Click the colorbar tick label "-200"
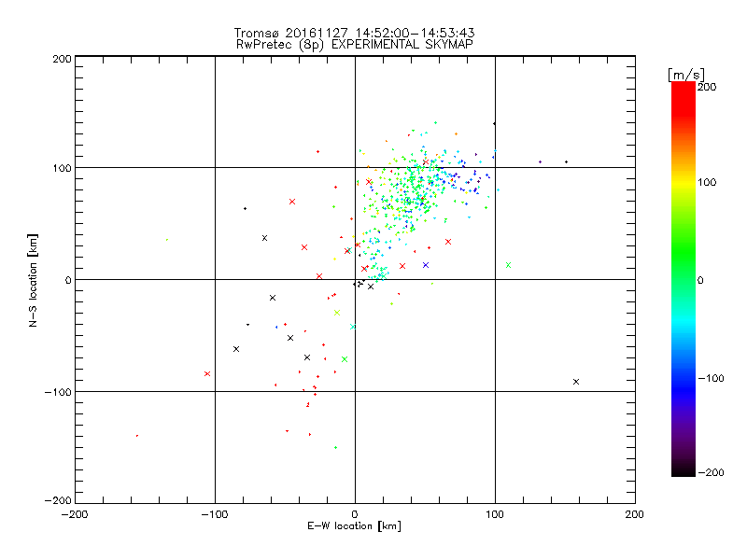 (711, 472)
